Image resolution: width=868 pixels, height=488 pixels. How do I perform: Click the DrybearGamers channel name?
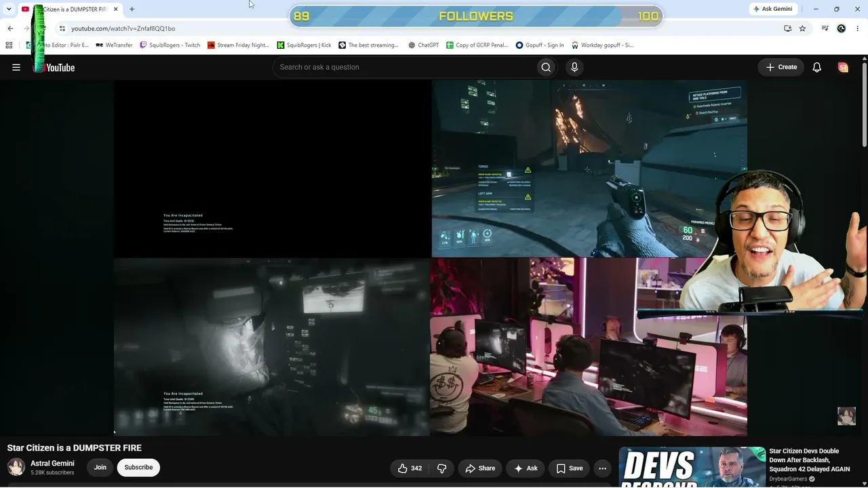pyautogui.click(x=788, y=479)
